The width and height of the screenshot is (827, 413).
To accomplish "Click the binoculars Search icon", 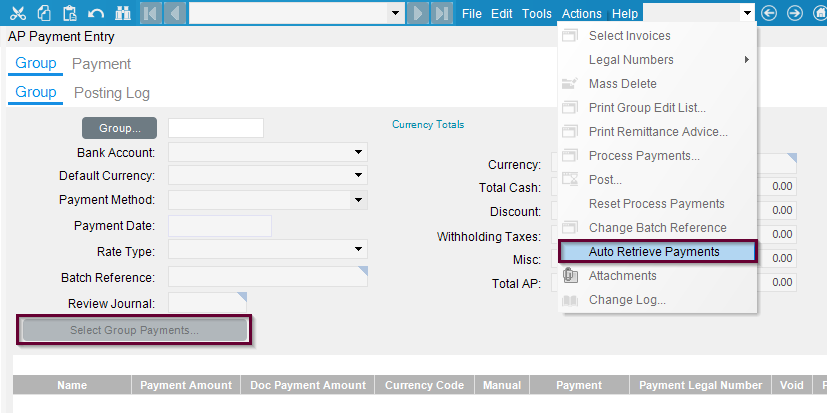I will tap(123, 13).
